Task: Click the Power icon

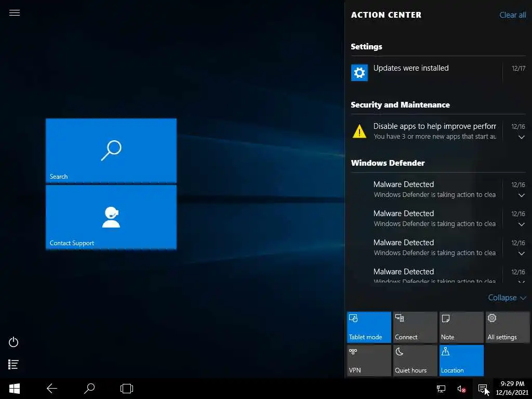Action: [14, 342]
